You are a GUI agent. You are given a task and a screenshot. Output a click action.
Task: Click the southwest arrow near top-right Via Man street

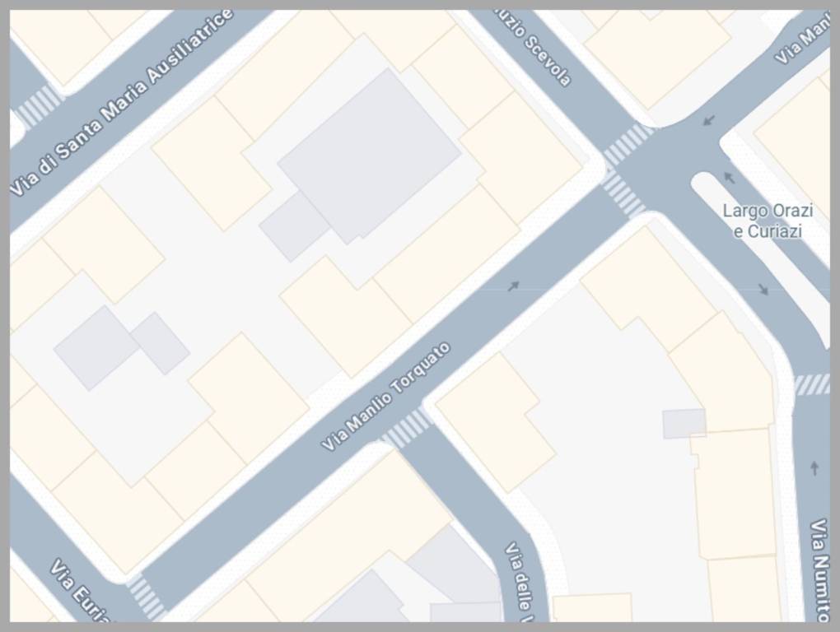[709, 120]
